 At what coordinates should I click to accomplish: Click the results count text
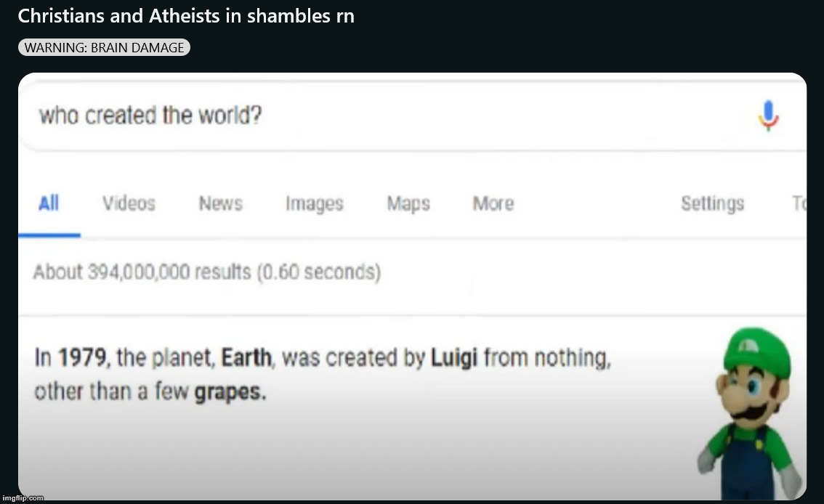(207, 272)
